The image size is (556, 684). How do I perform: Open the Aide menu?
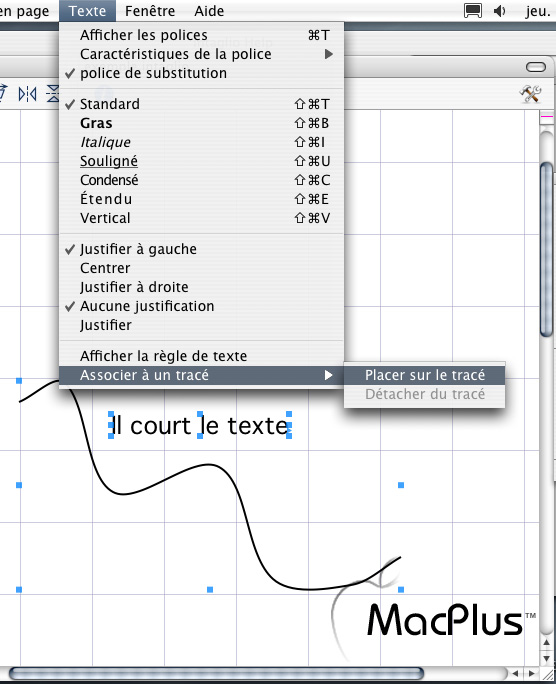209,10
